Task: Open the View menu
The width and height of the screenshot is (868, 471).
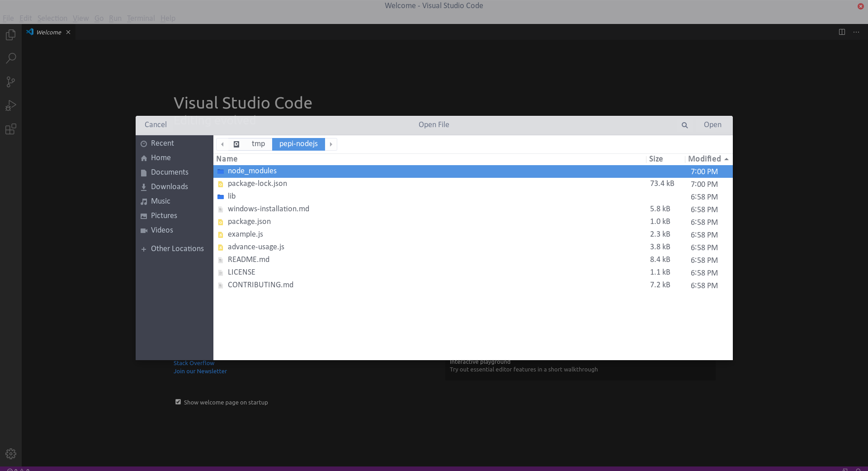Action: [80, 18]
